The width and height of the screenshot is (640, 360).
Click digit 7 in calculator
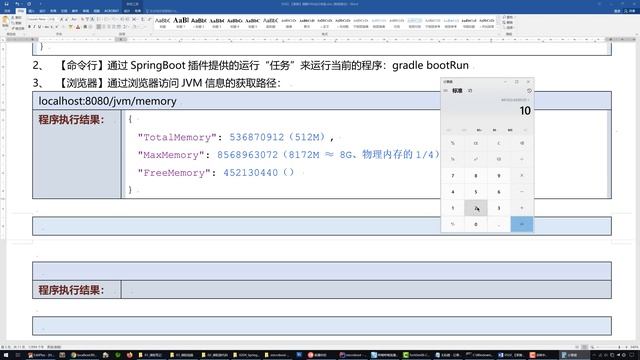point(453,176)
